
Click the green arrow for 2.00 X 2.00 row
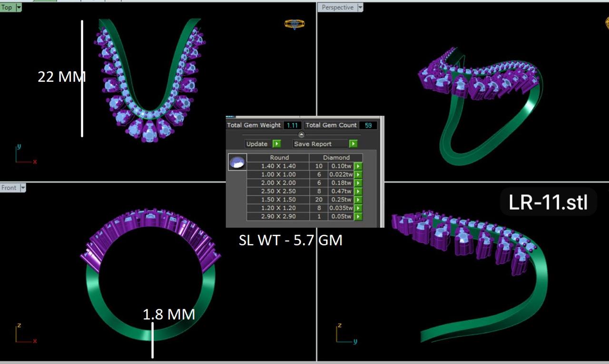(x=358, y=183)
